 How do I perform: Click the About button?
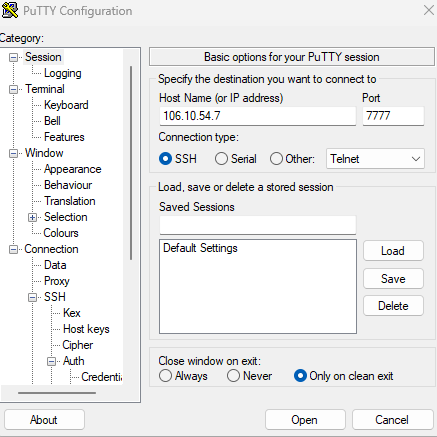pyautogui.click(x=44, y=420)
